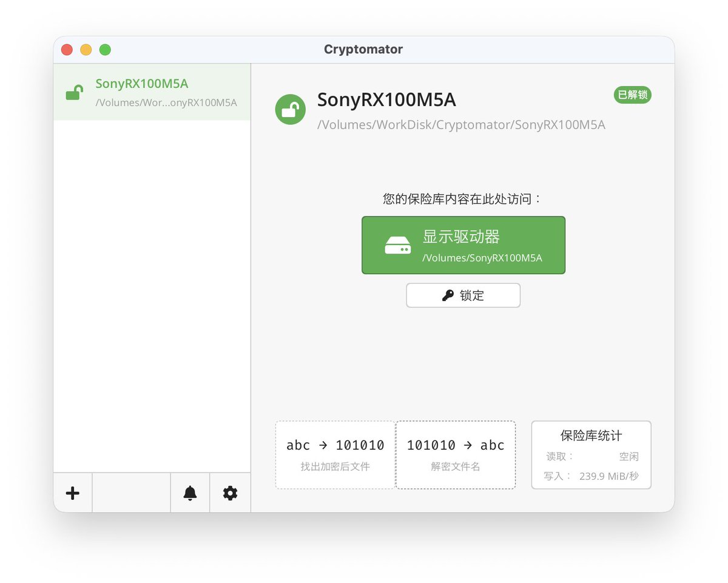Click large green unlocked padlock circle icon
This screenshot has height=583, width=728.
click(x=290, y=110)
